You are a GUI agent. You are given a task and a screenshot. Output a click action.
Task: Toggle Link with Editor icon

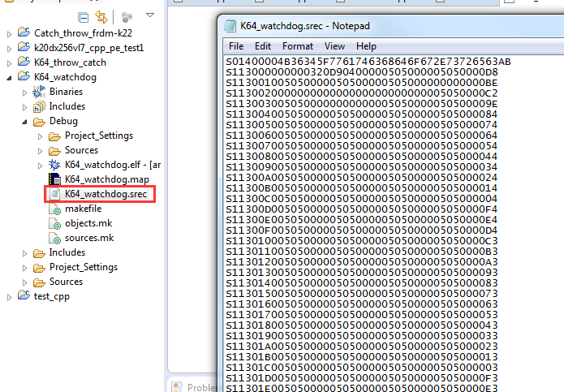click(101, 16)
